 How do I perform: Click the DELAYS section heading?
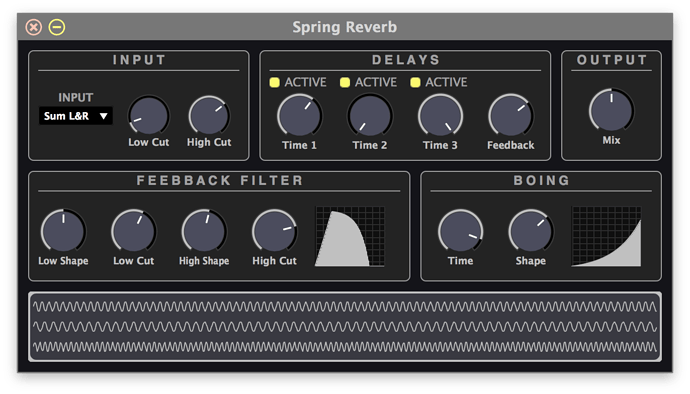[406, 60]
